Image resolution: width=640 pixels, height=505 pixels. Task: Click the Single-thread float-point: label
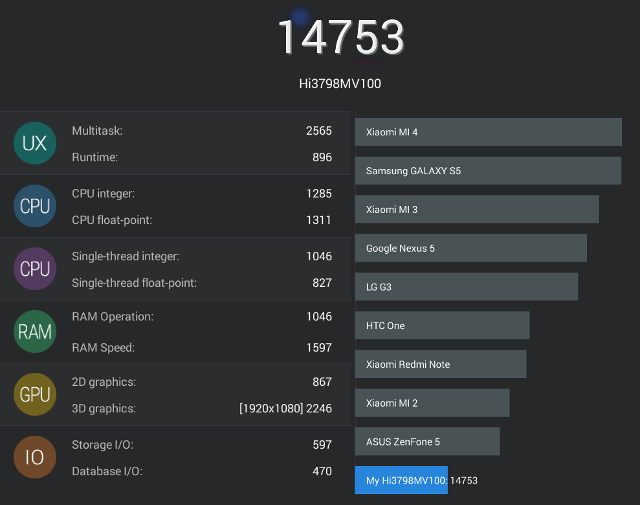click(x=134, y=283)
